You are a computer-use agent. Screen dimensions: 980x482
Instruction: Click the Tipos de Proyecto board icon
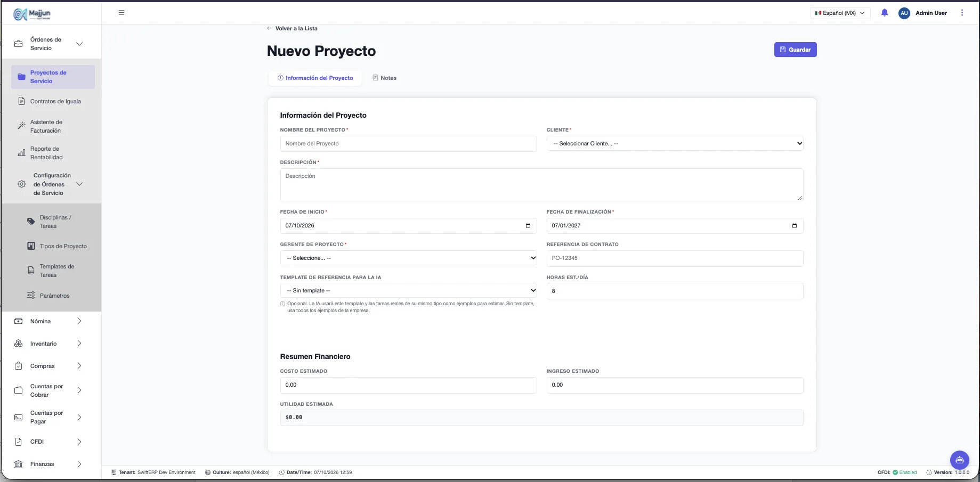click(31, 246)
